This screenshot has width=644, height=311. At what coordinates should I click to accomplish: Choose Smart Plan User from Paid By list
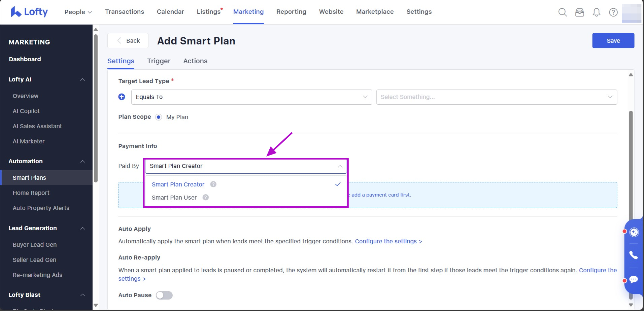coord(174,198)
